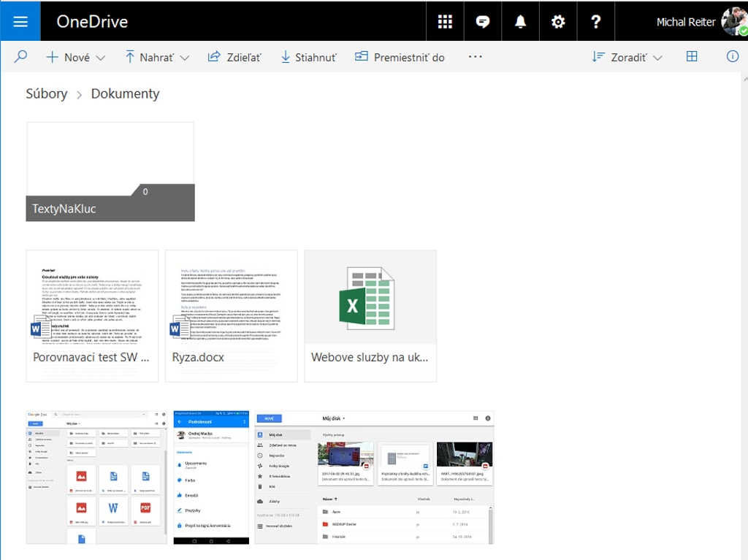
Task: Expand the Nahrať upload dropdown
Action: click(157, 57)
